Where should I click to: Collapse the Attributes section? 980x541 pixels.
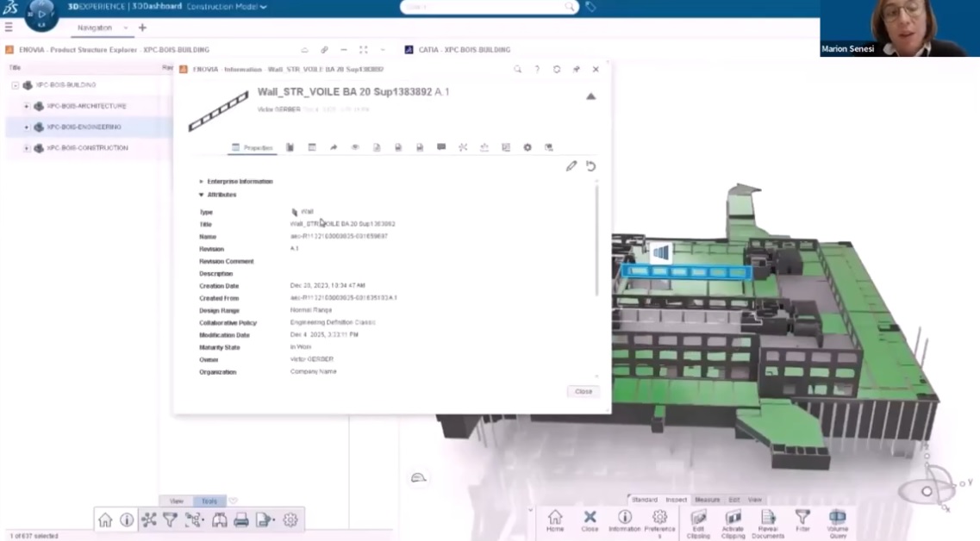click(202, 195)
